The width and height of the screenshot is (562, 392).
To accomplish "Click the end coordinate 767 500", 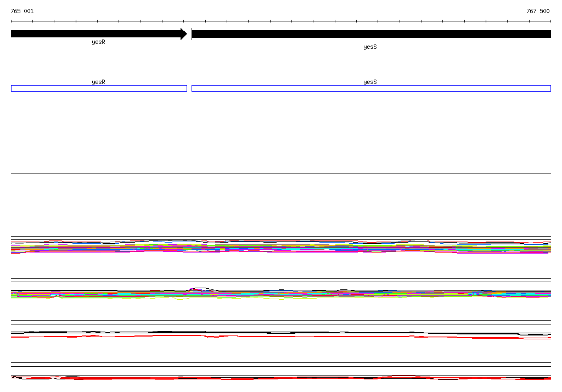I will click(538, 11).
